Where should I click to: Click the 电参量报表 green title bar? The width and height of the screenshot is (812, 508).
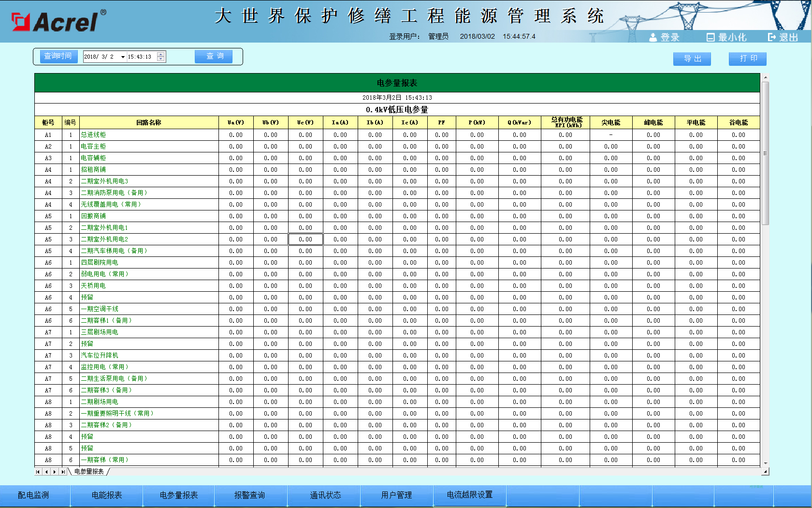397,83
